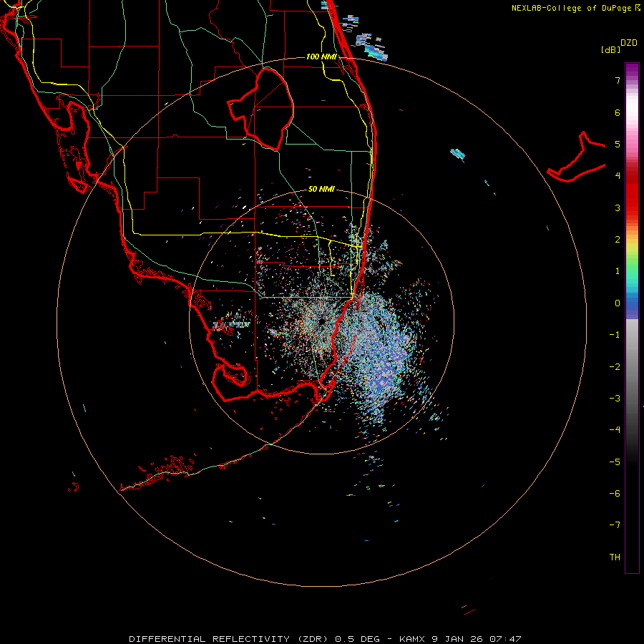Click the 100 NMI range ring label
This screenshot has width=644, height=644.
321,57
